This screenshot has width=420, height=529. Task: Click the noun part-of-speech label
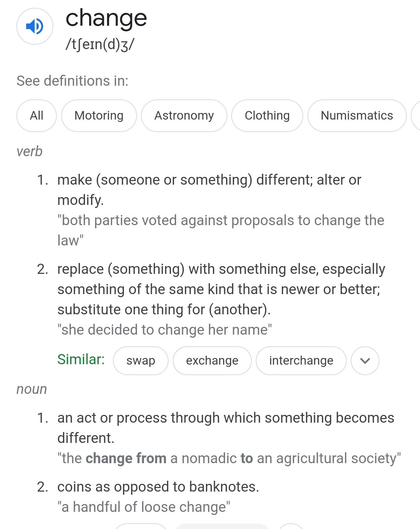pos(32,389)
